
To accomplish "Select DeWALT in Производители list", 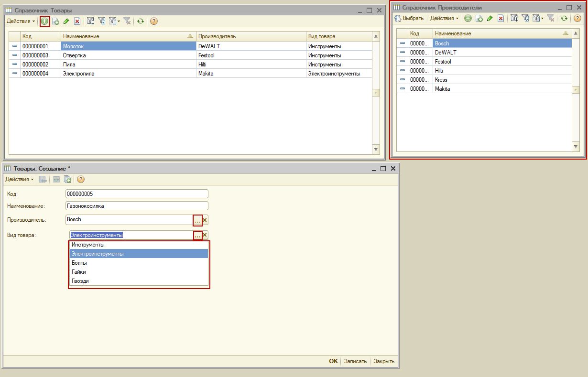I will (484, 53).
